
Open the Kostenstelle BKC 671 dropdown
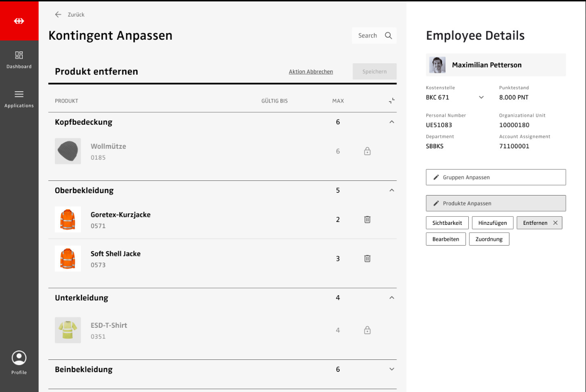481,97
